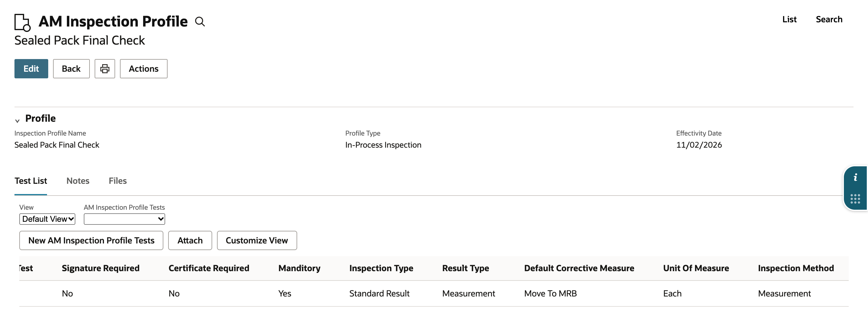868x323 pixels.
Task: Open the Default View dropdown
Action: pos(47,219)
